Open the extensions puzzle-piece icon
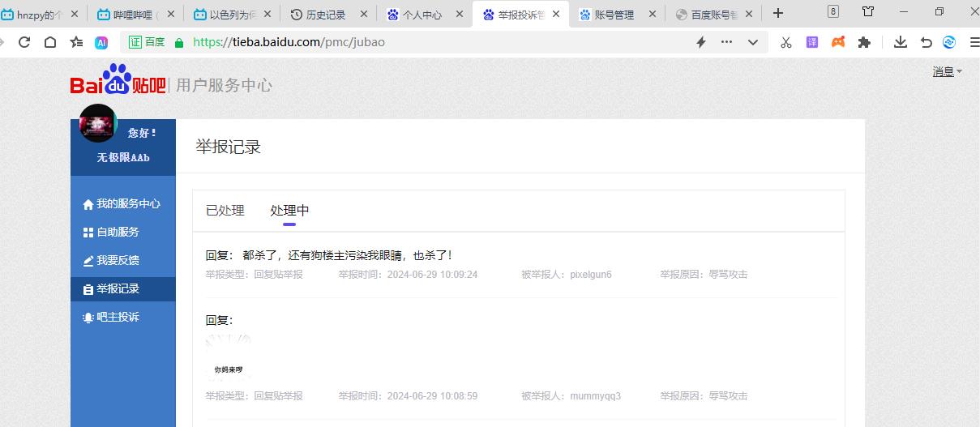This screenshot has width=980, height=427. click(x=864, y=42)
